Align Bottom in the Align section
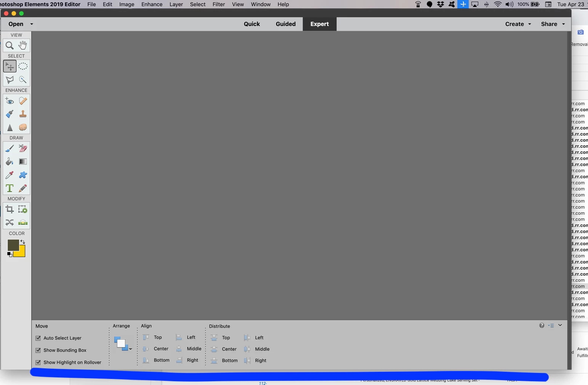Viewport: 588px width, 385px height. 156,360
